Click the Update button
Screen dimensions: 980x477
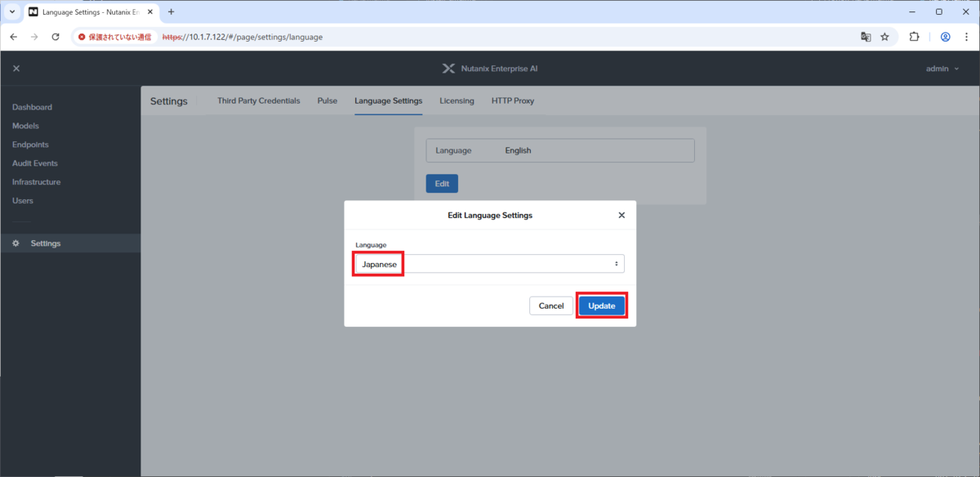(x=602, y=305)
